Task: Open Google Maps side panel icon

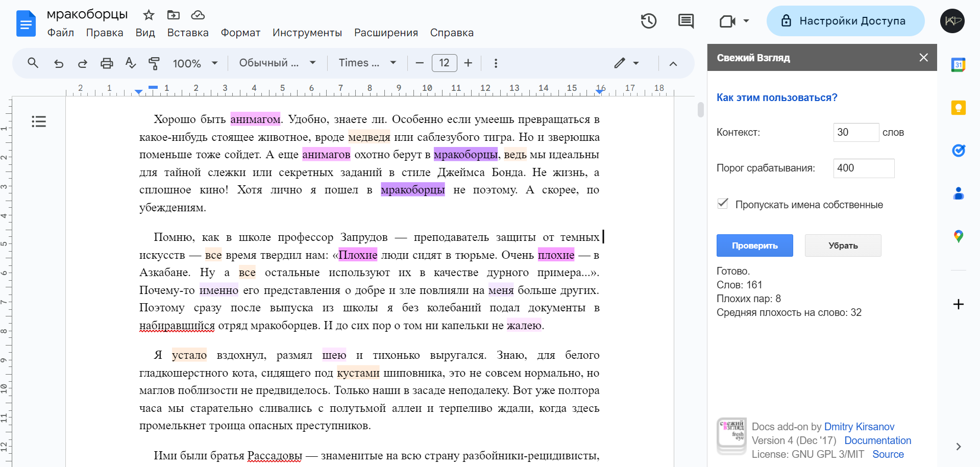Action: [958, 236]
